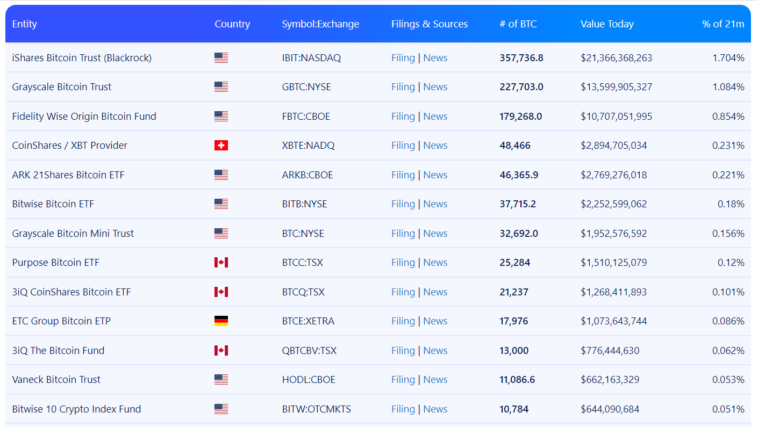Sort by # of BTC header

(x=518, y=24)
